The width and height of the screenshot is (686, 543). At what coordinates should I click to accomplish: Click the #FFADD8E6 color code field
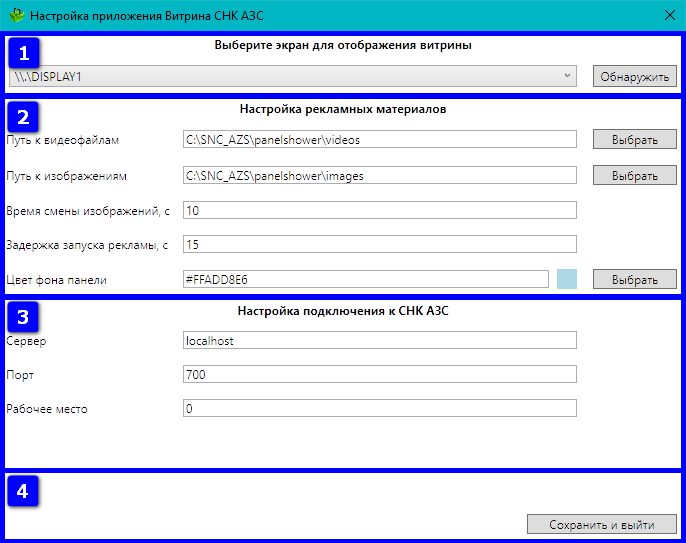(366, 279)
